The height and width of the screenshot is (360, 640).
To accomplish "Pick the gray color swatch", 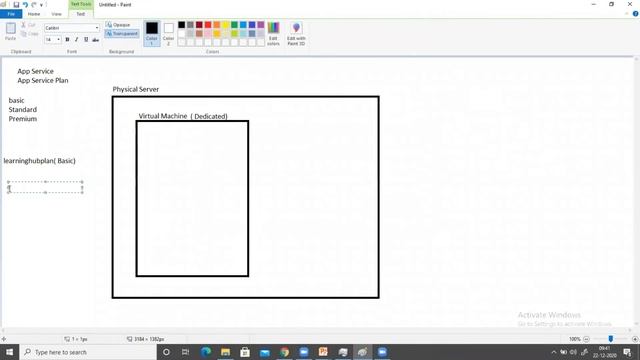I will pos(190,25).
